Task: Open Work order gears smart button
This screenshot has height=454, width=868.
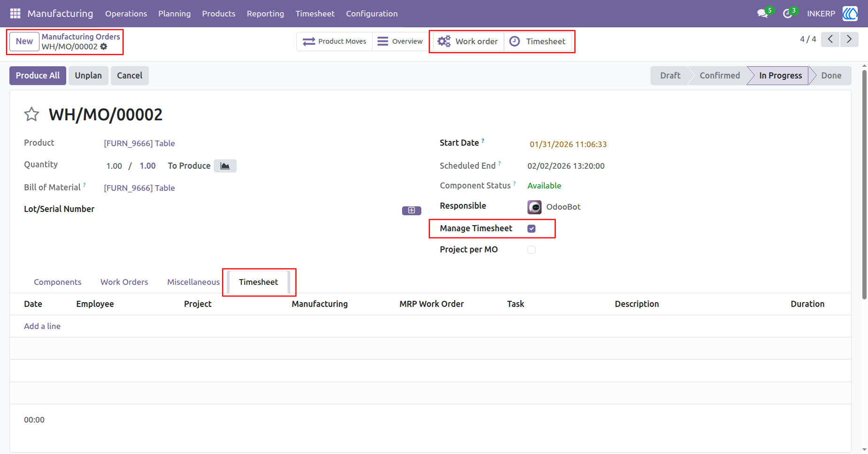Action: point(468,41)
